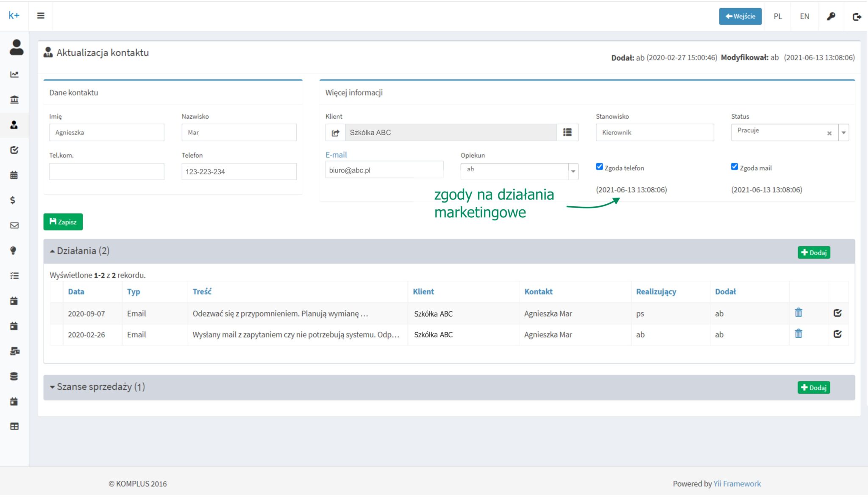Open the envelope mail sidebar icon

pyautogui.click(x=14, y=225)
